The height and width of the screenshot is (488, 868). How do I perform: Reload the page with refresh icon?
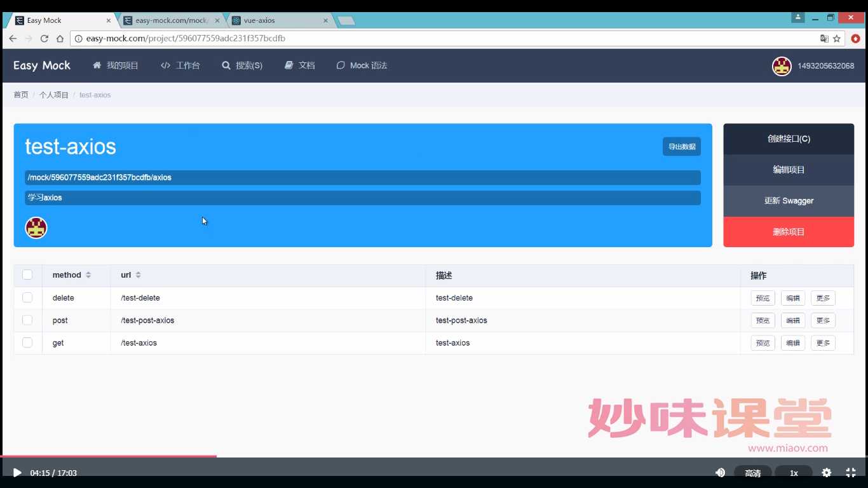(44, 39)
